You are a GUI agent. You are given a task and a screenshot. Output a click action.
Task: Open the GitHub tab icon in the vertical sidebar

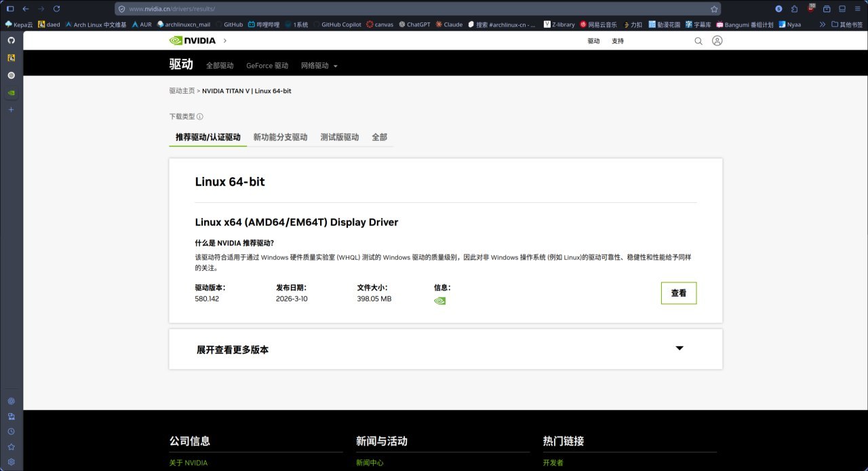tap(11, 41)
